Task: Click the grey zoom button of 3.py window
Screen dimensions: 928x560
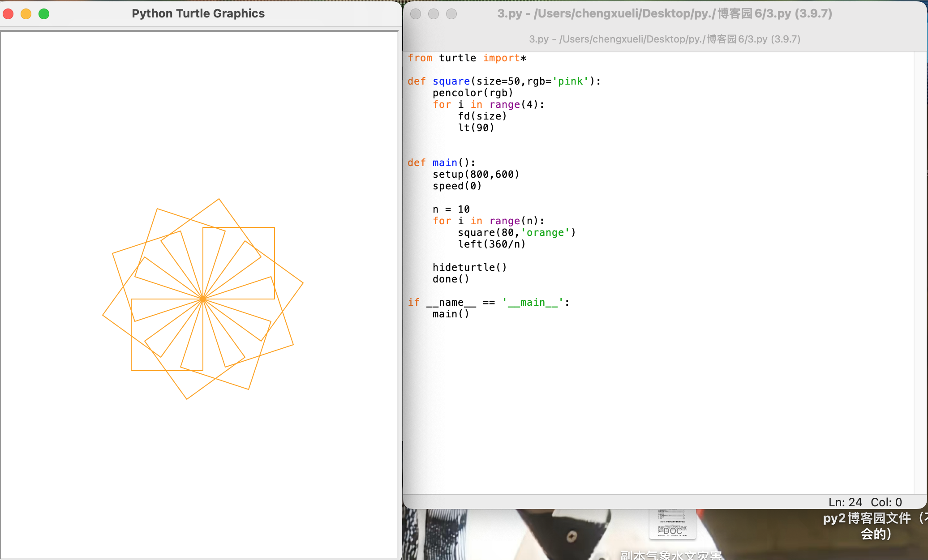Action: point(451,14)
